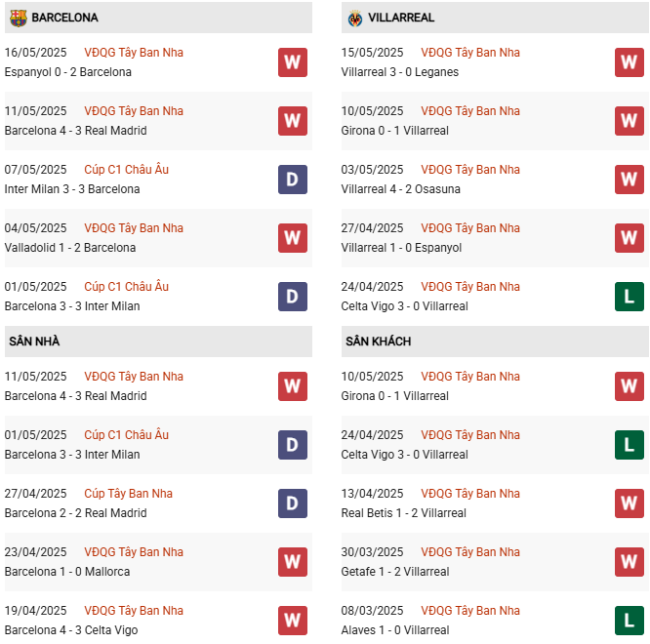The height and width of the screenshot is (644, 650).
Task: Open the Real Betis 1 - 2 Villarreal match
Action: coord(404,513)
